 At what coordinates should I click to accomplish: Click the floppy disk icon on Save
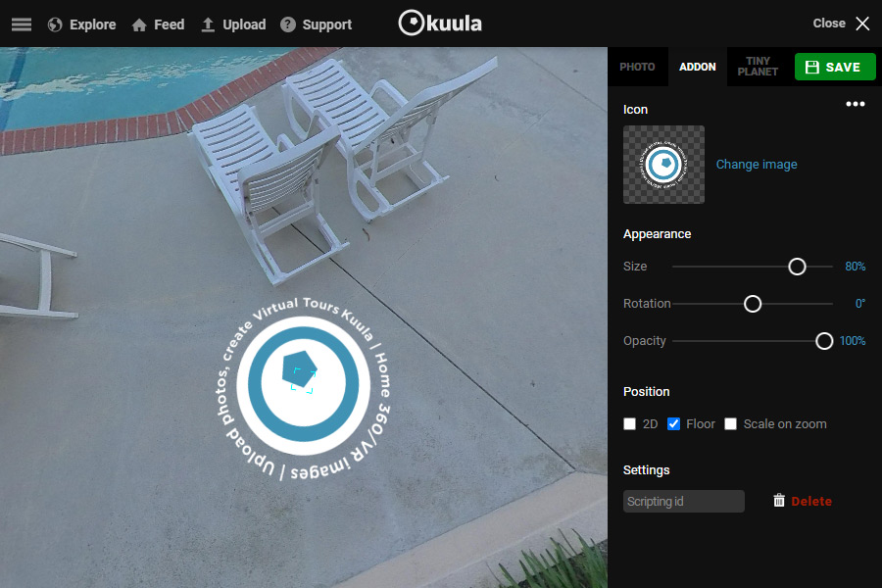(811, 67)
